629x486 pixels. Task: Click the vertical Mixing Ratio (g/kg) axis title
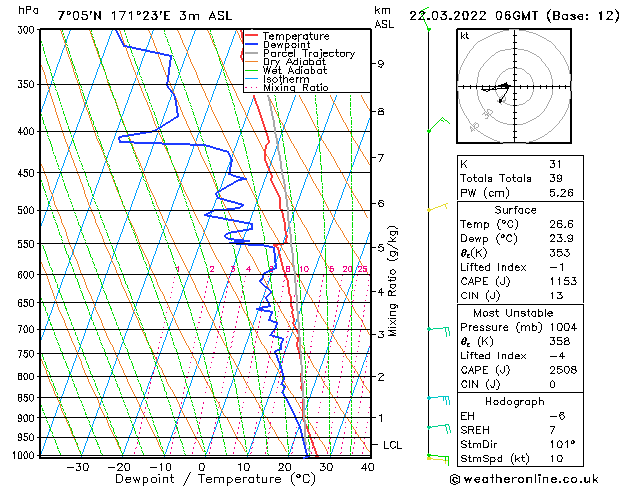click(393, 281)
